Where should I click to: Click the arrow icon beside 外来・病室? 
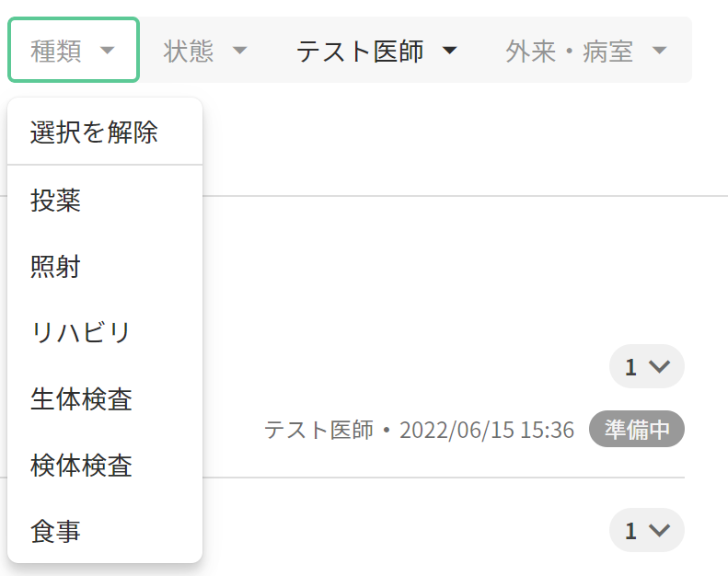[659, 51]
